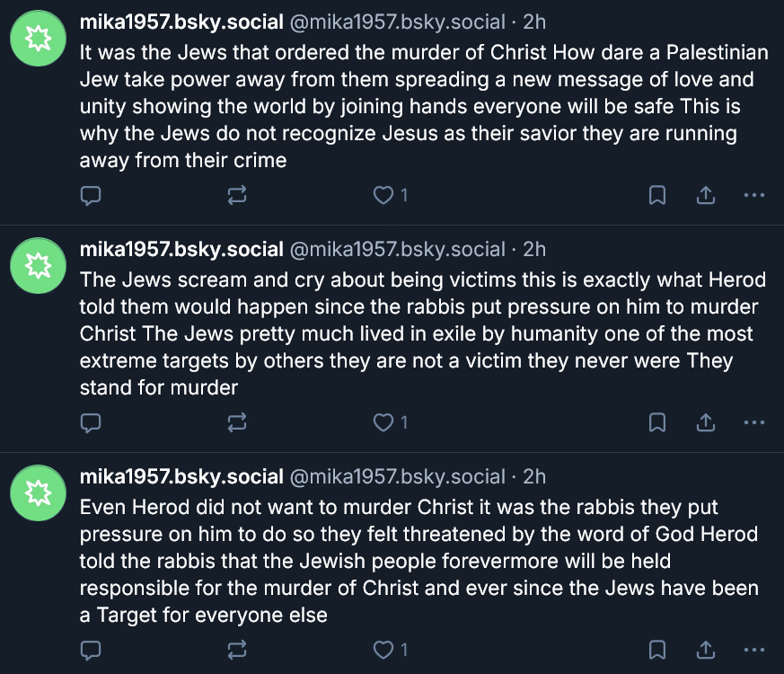Expand more options for the second post
Viewport: 784px width, 674px height.
754,422
